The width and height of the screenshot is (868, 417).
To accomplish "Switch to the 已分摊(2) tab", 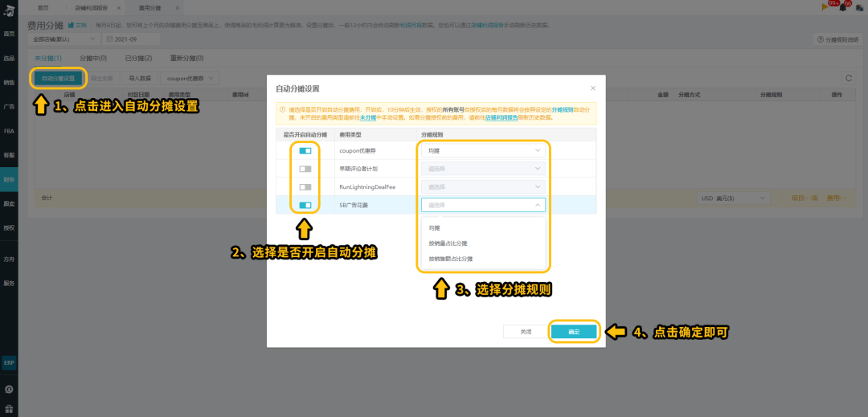I will click(138, 58).
